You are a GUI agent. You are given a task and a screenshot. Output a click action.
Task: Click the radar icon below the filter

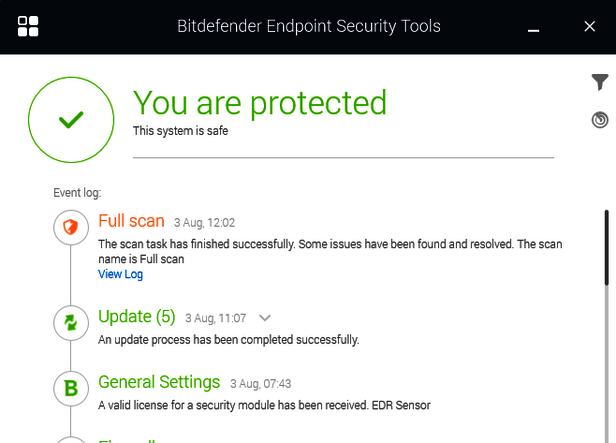[x=599, y=120]
